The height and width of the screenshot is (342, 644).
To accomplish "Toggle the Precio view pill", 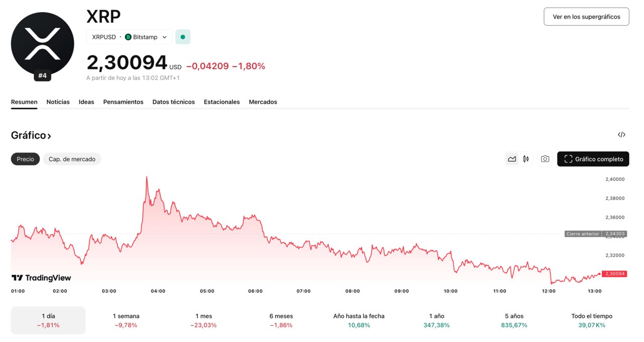I will (x=25, y=159).
